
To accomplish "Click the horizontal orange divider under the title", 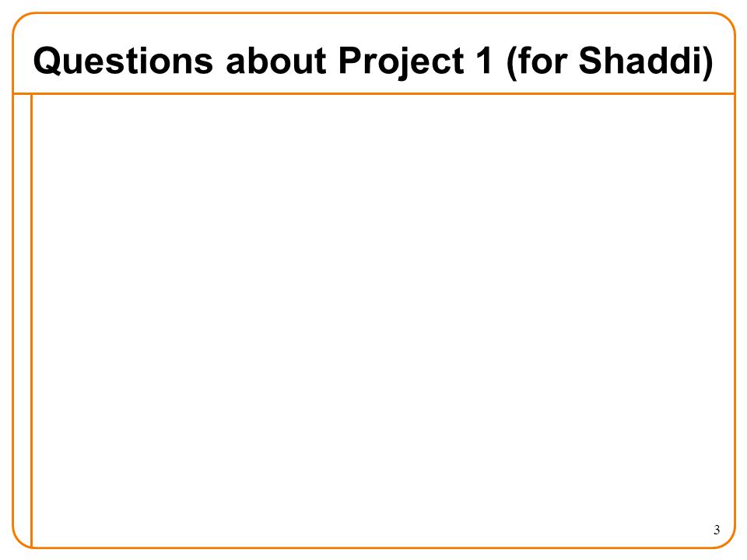I will (x=373, y=93).
